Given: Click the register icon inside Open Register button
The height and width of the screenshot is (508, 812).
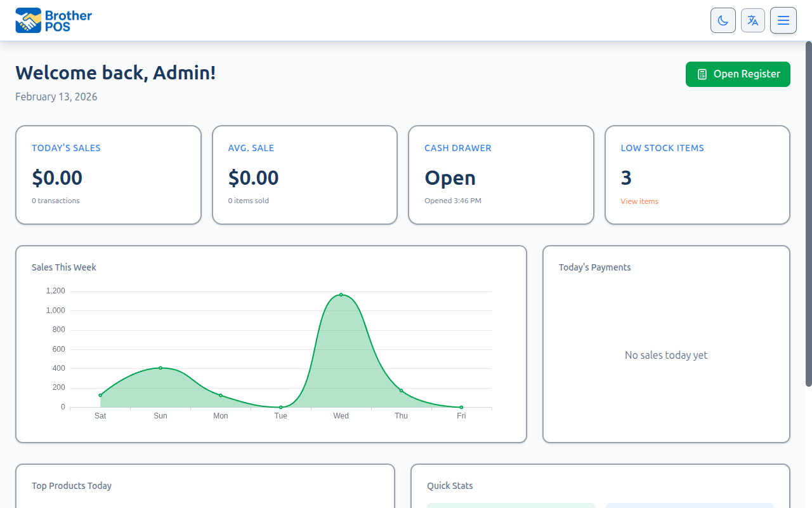Looking at the screenshot, I should point(702,74).
